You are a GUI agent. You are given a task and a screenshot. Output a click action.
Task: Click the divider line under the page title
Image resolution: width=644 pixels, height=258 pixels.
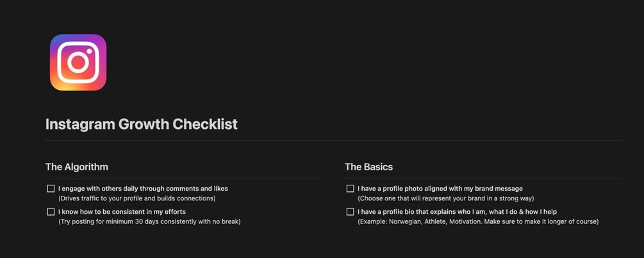pos(333,140)
